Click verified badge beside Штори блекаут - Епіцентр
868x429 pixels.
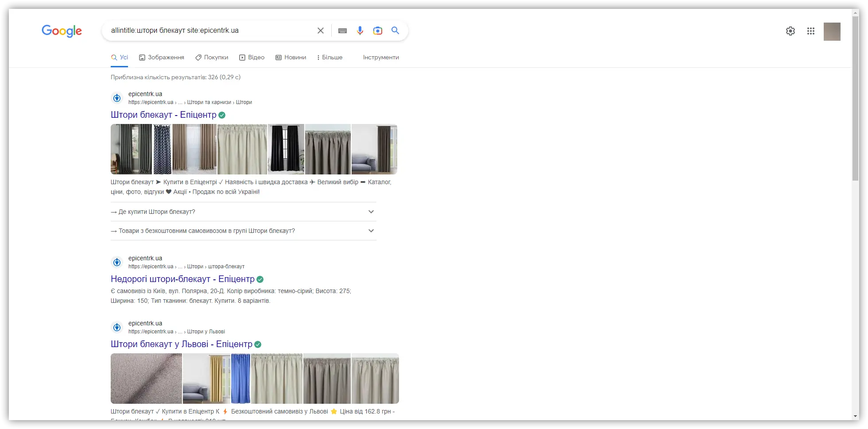pyautogui.click(x=222, y=115)
